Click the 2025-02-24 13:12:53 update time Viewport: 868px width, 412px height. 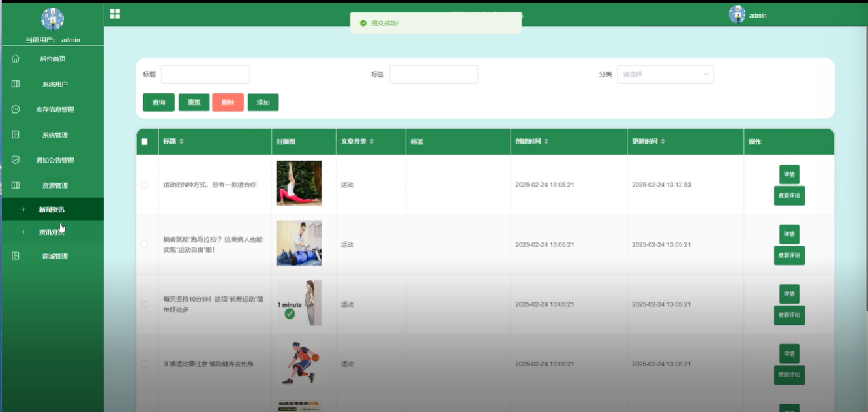[x=661, y=185]
